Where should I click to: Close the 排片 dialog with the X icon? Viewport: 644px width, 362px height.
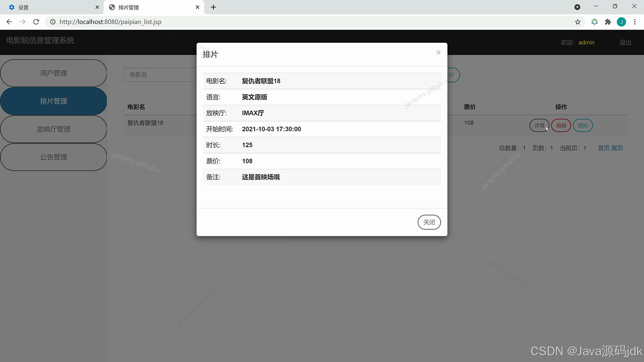pyautogui.click(x=438, y=53)
